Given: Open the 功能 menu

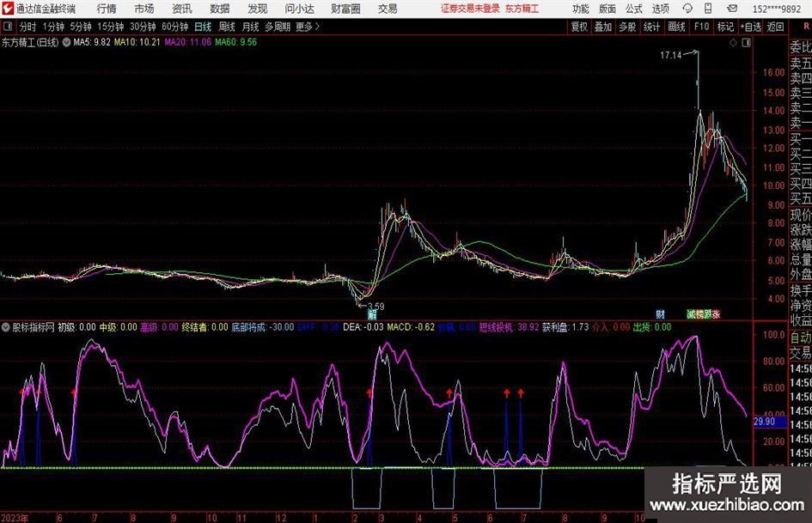Looking at the screenshot, I should (581, 9).
